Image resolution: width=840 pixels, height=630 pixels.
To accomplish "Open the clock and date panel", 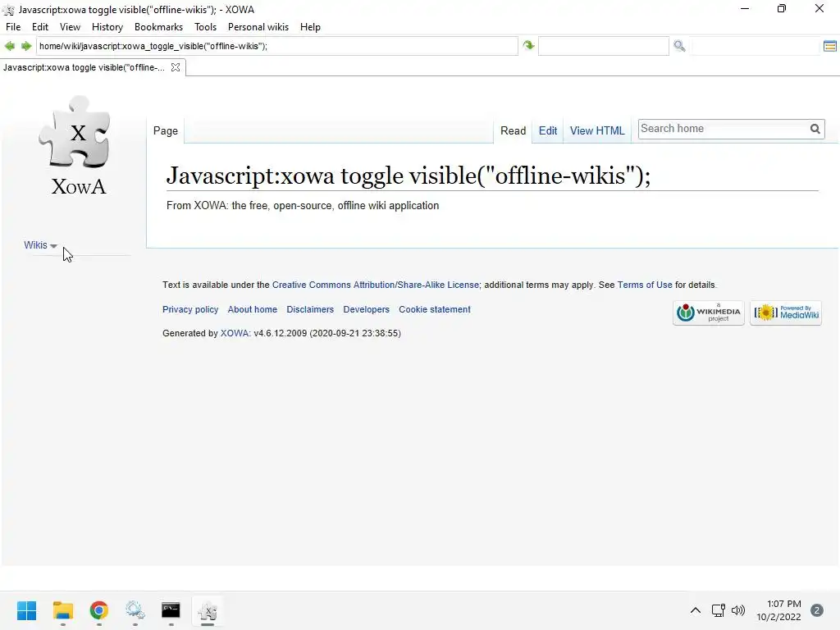I will tap(778, 610).
